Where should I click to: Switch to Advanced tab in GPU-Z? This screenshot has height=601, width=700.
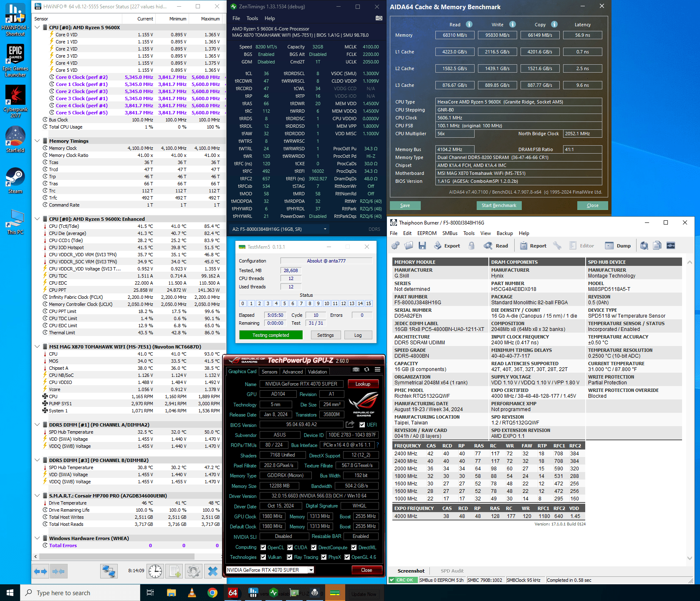point(293,371)
